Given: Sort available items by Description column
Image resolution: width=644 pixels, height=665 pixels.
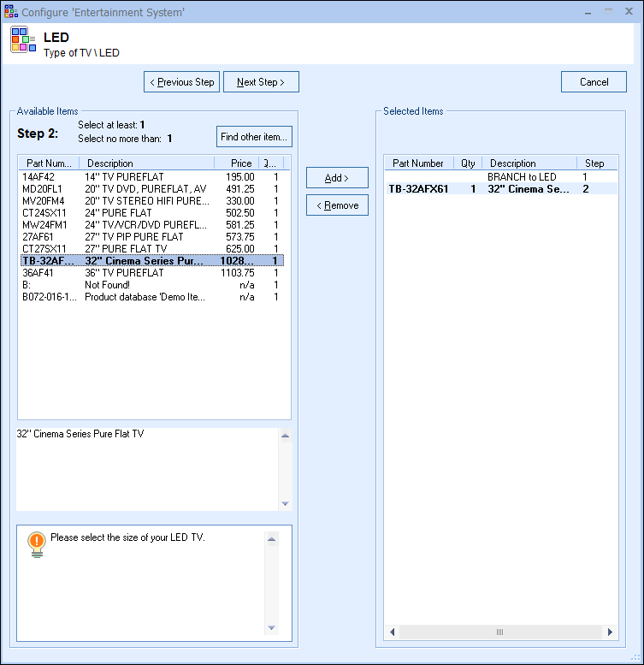Looking at the screenshot, I should [146, 163].
